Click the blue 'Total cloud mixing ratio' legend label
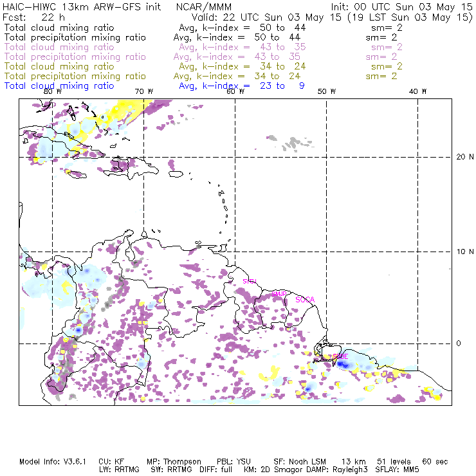 (59, 86)
